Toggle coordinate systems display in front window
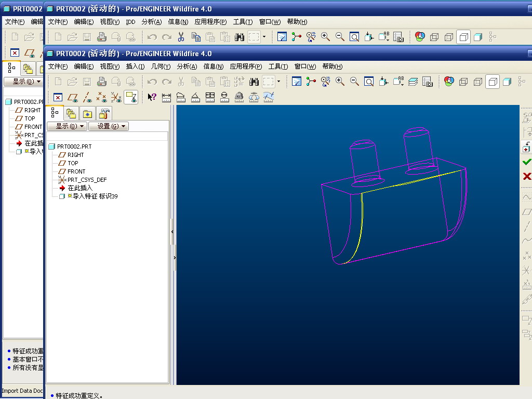The image size is (532, 399). point(116,98)
